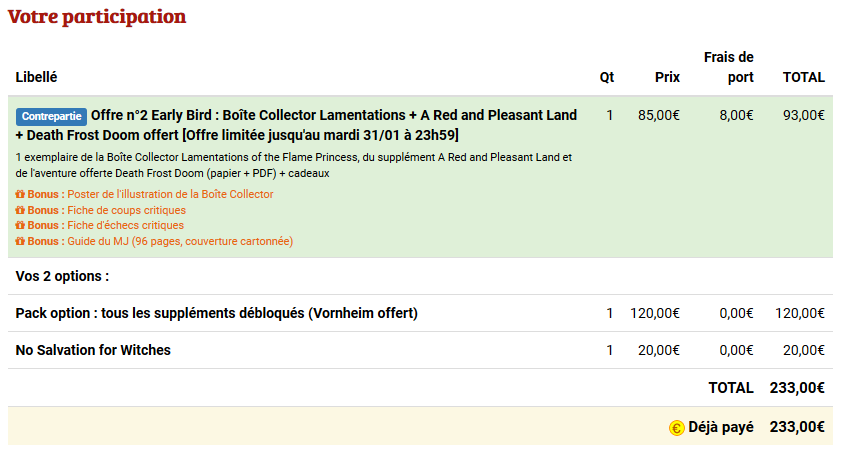Click the No Salvation for Witches option
This screenshot has height=458, width=842.
[93, 350]
